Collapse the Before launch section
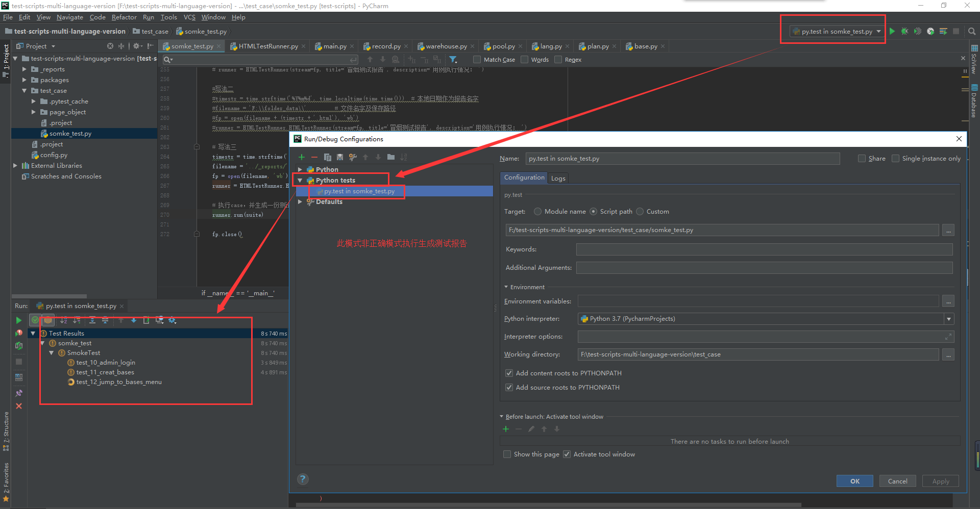980x509 pixels. (502, 417)
